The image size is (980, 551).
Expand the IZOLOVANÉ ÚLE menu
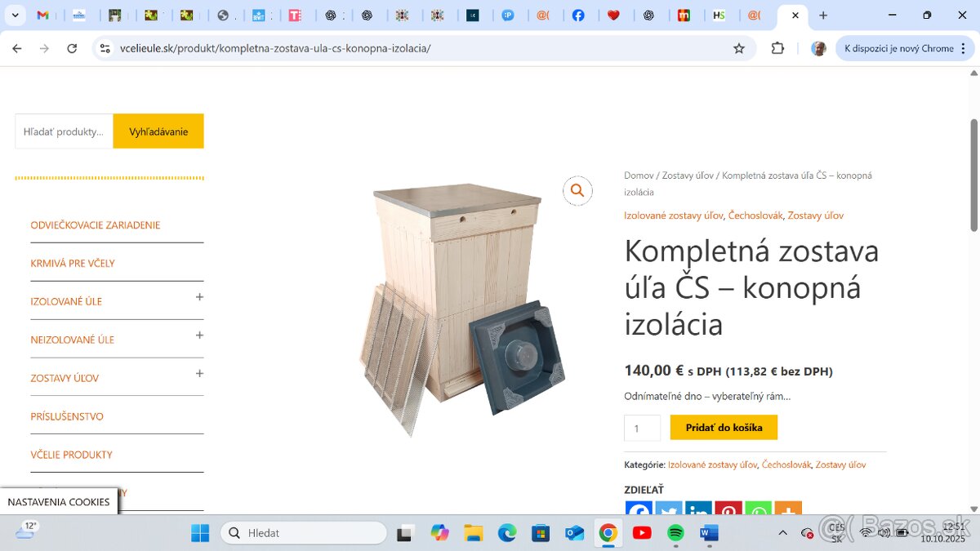[199, 297]
